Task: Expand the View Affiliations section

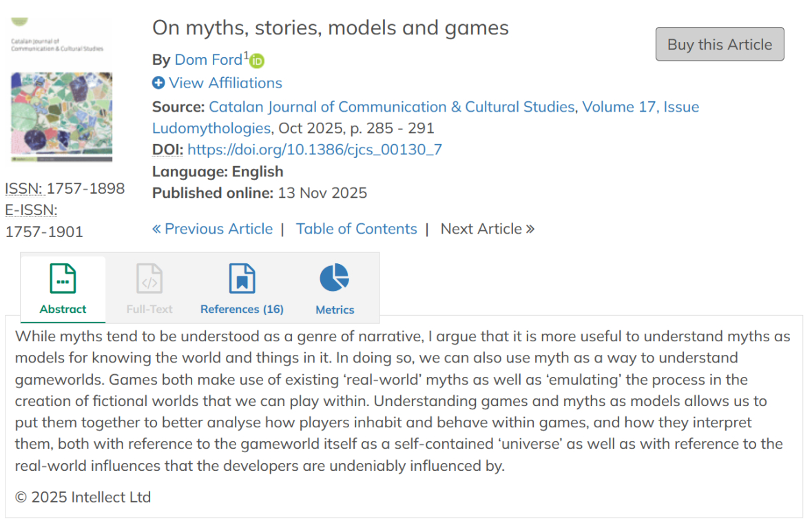Action: pyautogui.click(x=225, y=83)
